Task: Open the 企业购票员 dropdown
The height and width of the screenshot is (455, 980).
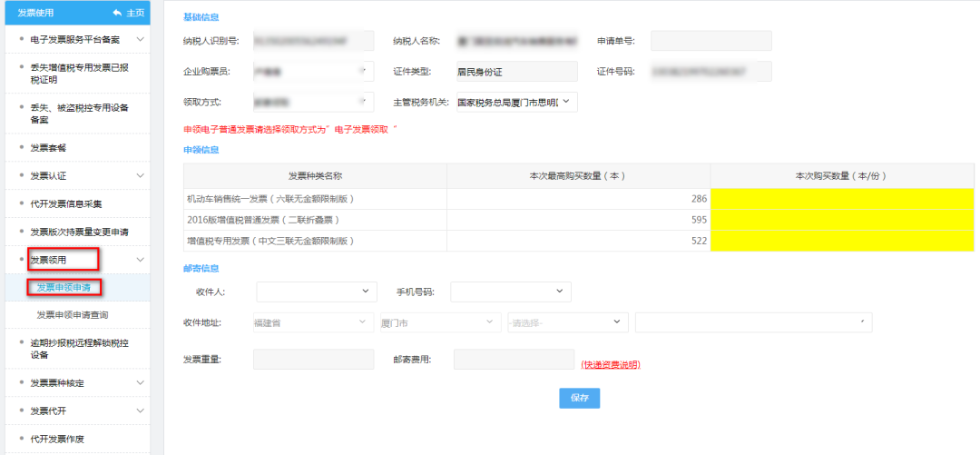Action: pos(313,72)
